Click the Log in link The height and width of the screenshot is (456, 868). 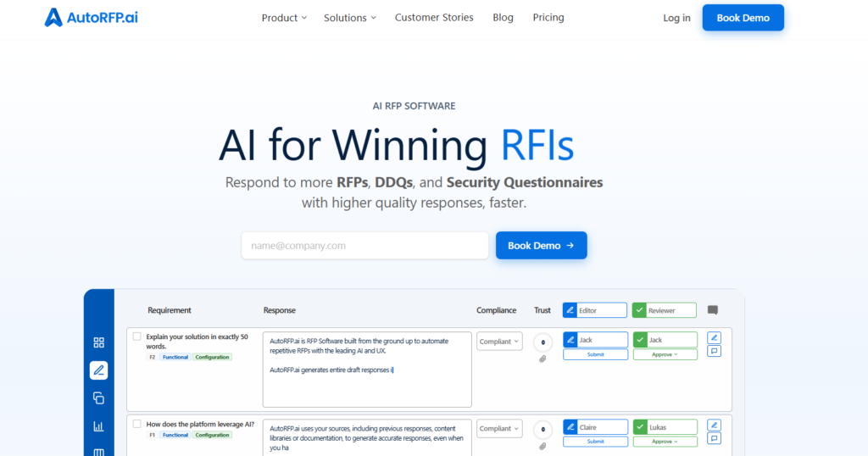(676, 18)
